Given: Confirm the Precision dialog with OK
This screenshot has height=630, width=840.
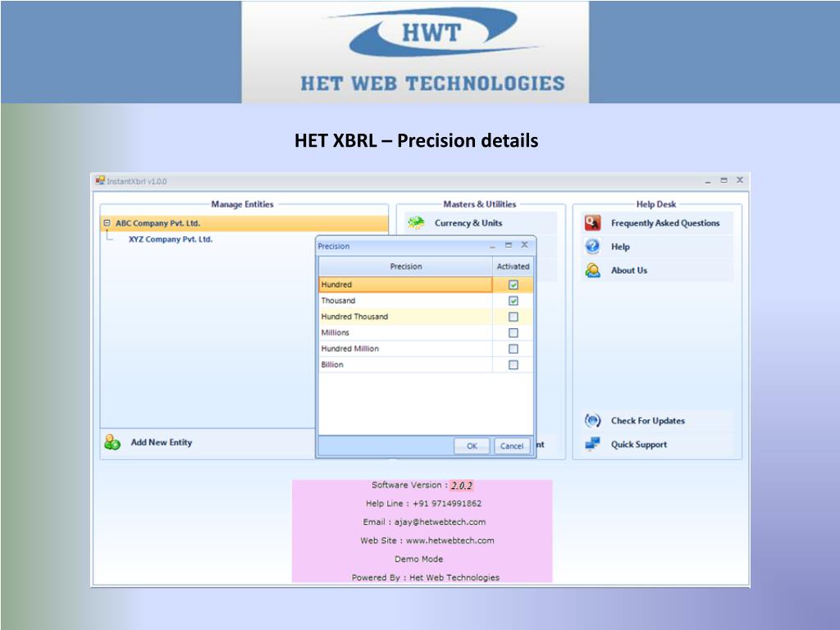Looking at the screenshot, I should click(472, 445).
